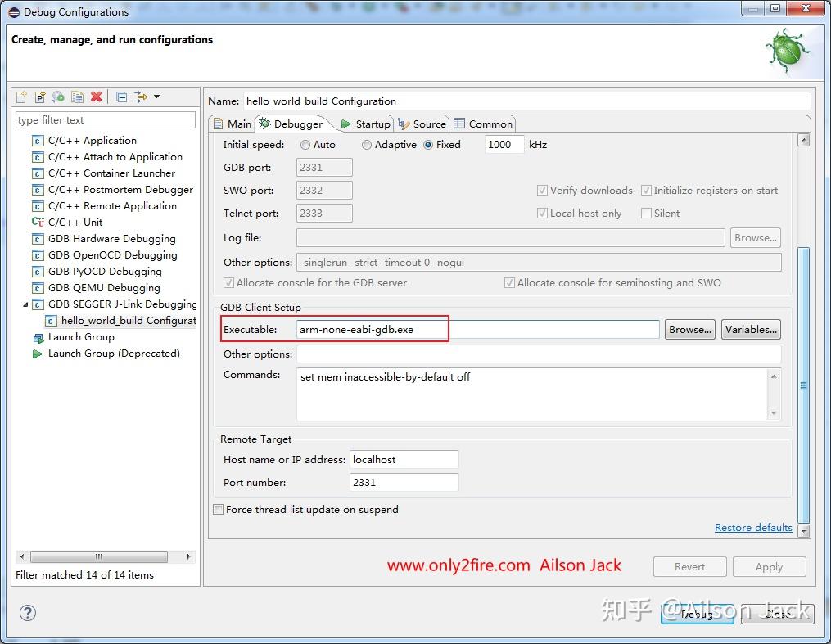Viewport: 831px width, 644px height.
Task: Open the help question mark icon
Action: pos(28,613)
